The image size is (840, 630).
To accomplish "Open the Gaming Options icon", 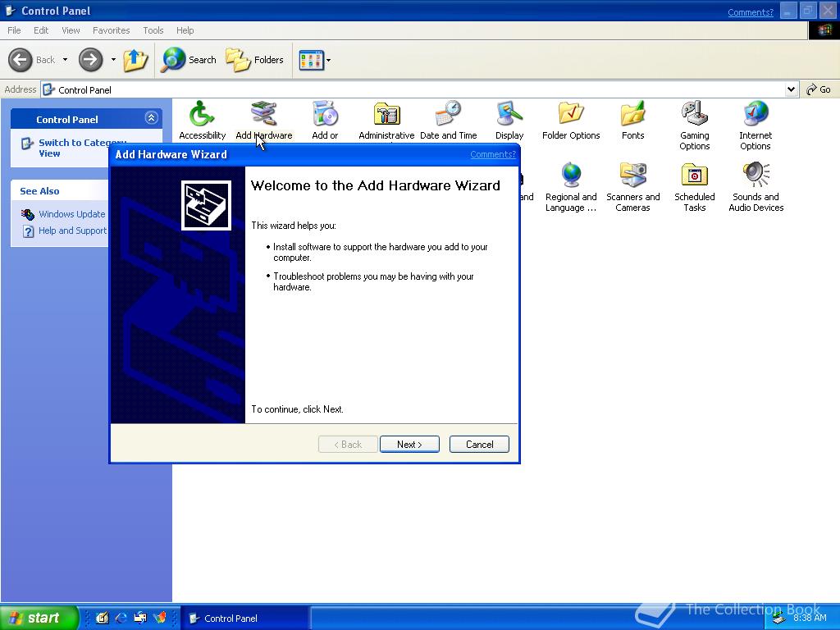I will tap(694, 126).
